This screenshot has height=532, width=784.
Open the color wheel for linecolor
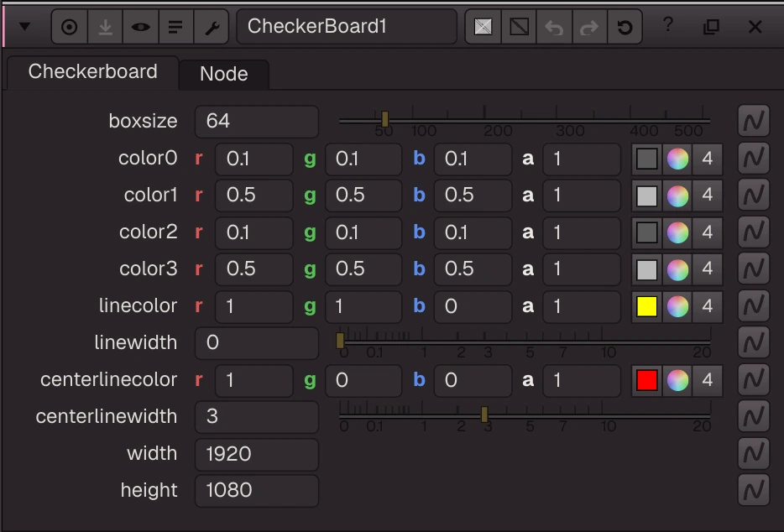(x=677, y=306)
